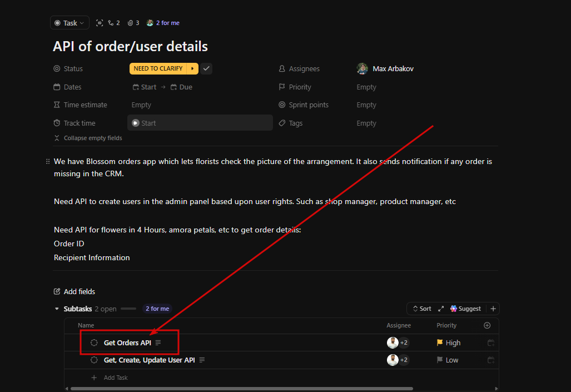Click the subtasks '2 for me' filter badge
This screenshot has height=392, width=571.
(x=157, y=309)
